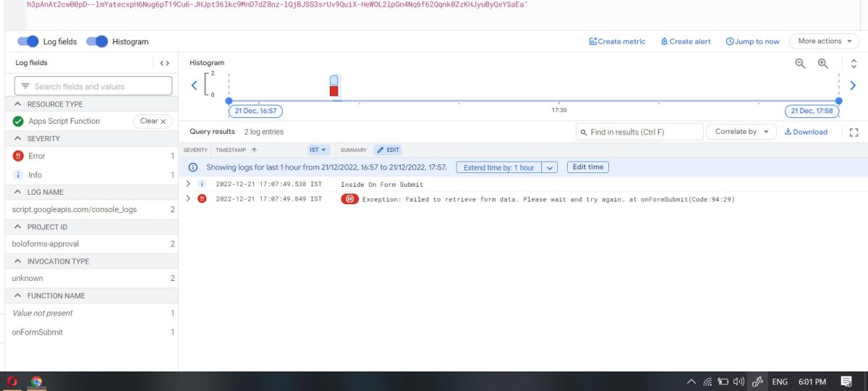
Task: Click the red error badge before Exception text
Action: click(349, 199)
